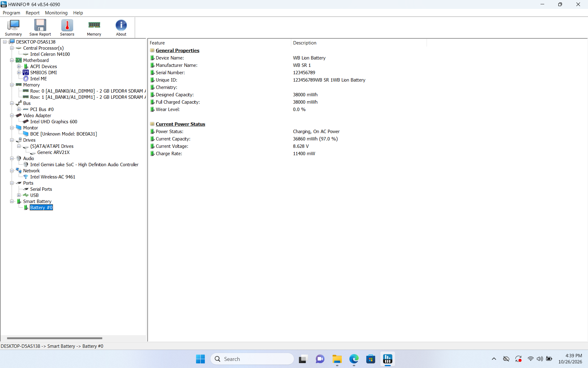Click the Charging, On AC Power value
Viewport: 588px width, 368px height.
pos(316,132)
